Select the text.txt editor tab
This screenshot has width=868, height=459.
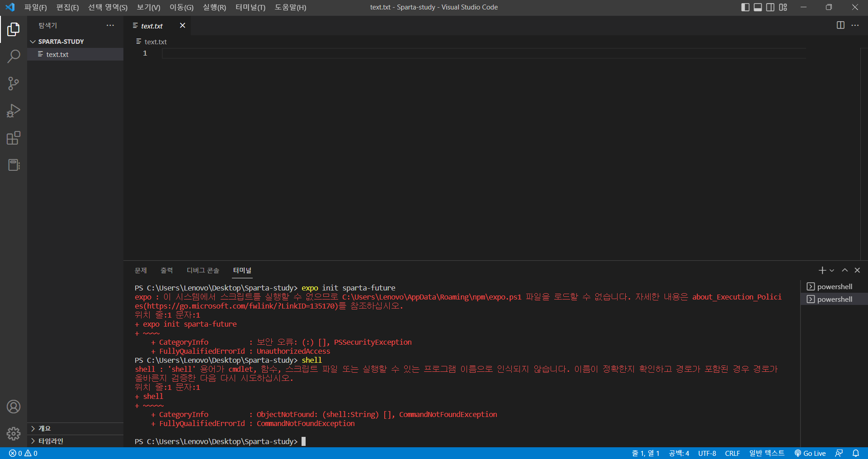(157, 26)
